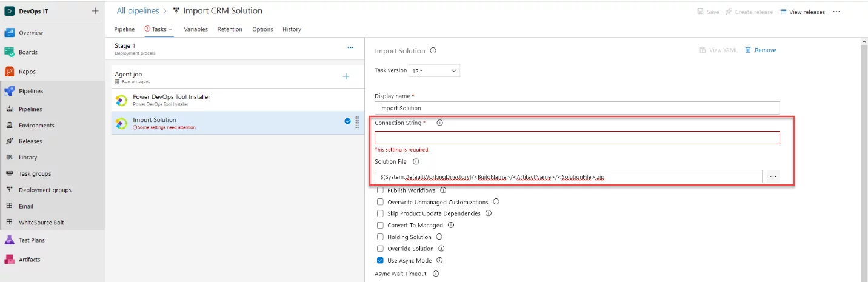
Task: Open the Environments sidebar icon
Action: pyautogui.click(x=9, y=126)
